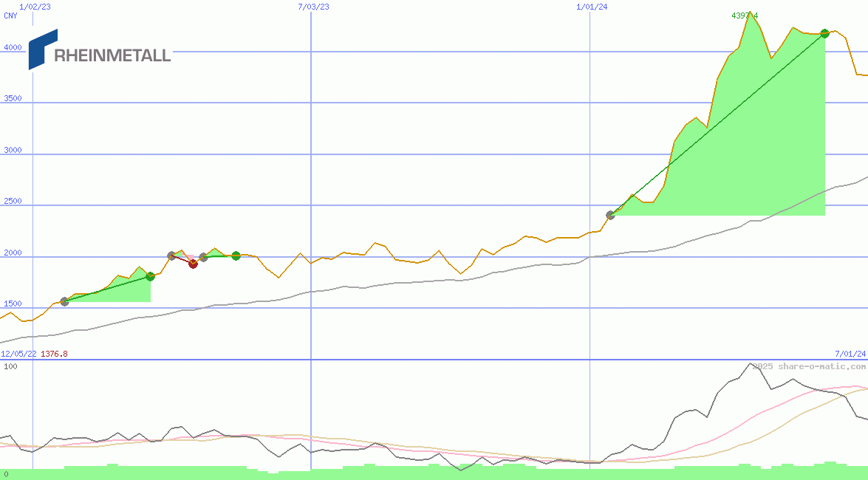
Task: Open the share-o-matic.com watermark link
Action: 809,366
